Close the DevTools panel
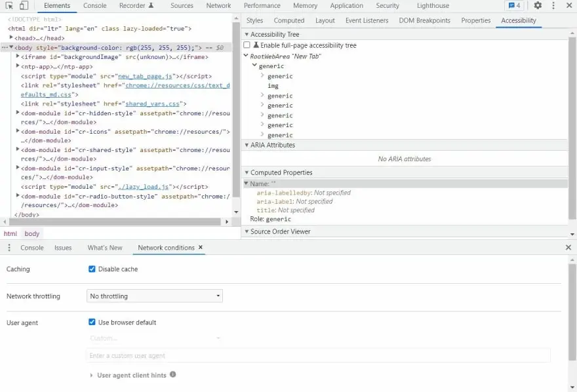Screen dimensions: 577x392 click(x=569, y=5)
